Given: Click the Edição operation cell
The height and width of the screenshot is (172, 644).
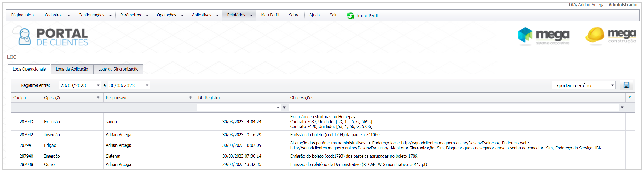Looking at the screenshot, I should [73, 145].
